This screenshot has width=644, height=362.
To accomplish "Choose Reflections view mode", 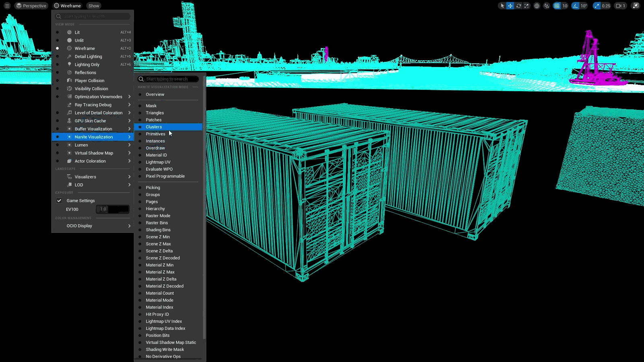I will [93, 72].
